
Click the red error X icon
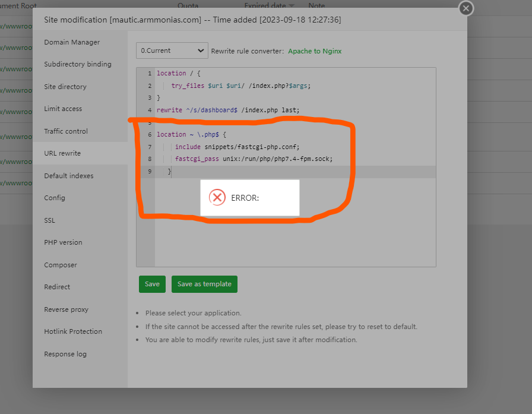tap(218, 198)
